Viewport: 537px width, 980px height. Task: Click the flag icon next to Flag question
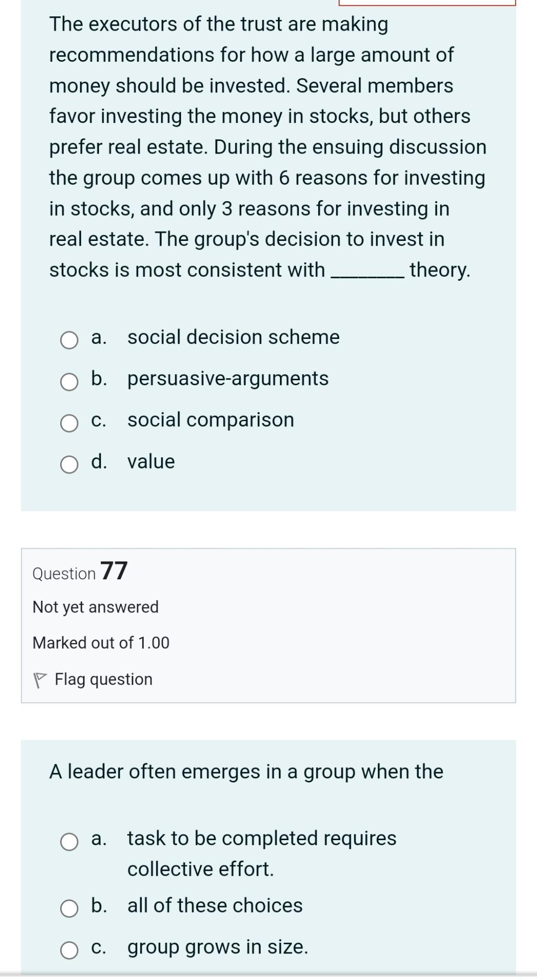[40, 679]
